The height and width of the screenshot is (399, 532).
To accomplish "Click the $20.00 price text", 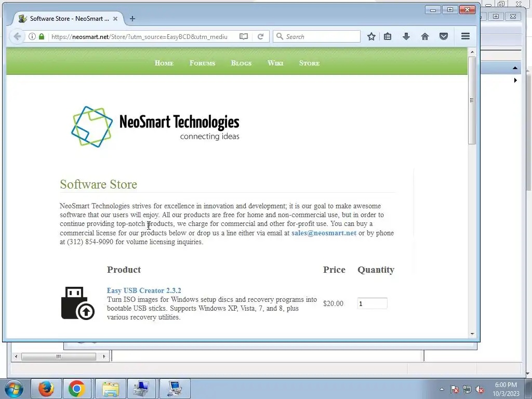I will click(x=333, y=303).
